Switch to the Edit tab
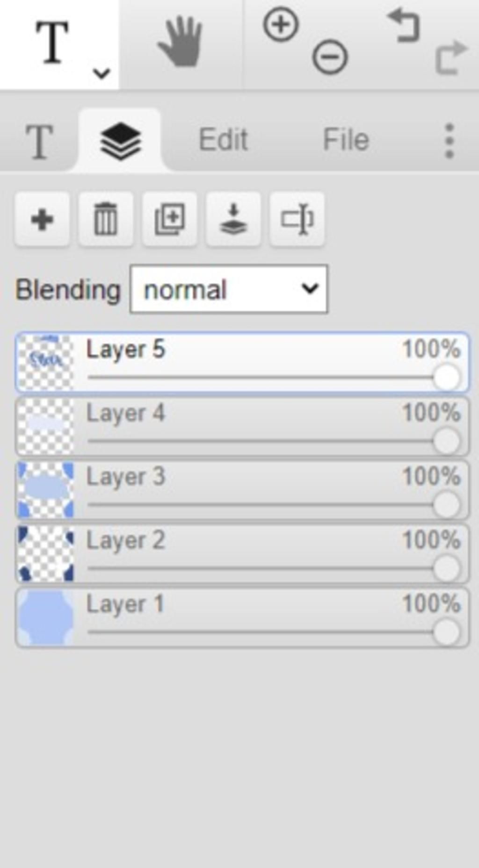 click(x=223, y=140)
